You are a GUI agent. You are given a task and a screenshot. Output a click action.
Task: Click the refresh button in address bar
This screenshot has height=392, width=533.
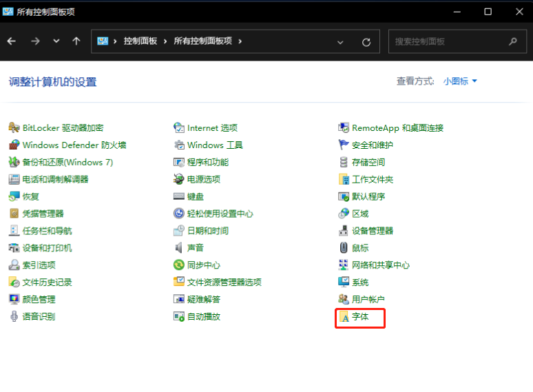point(366,41)
